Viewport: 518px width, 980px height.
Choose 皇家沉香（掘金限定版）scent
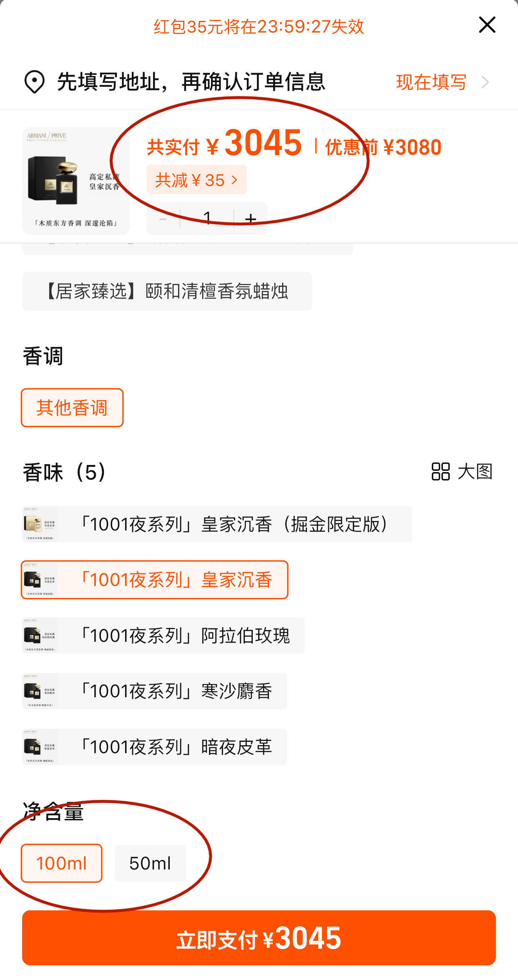tap(217, 524)
